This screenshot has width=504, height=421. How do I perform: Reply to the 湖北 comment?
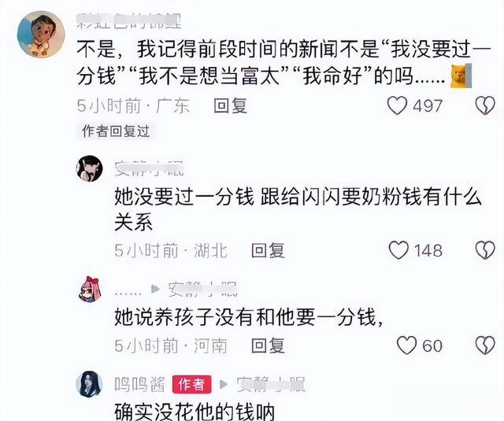click(268, 250)
